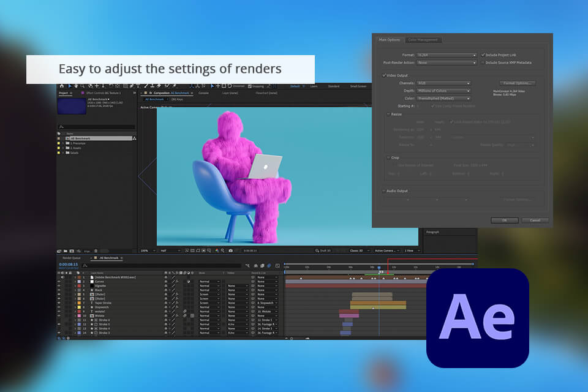
Task: Select the Standard workspace
Action: coord(334,86)
